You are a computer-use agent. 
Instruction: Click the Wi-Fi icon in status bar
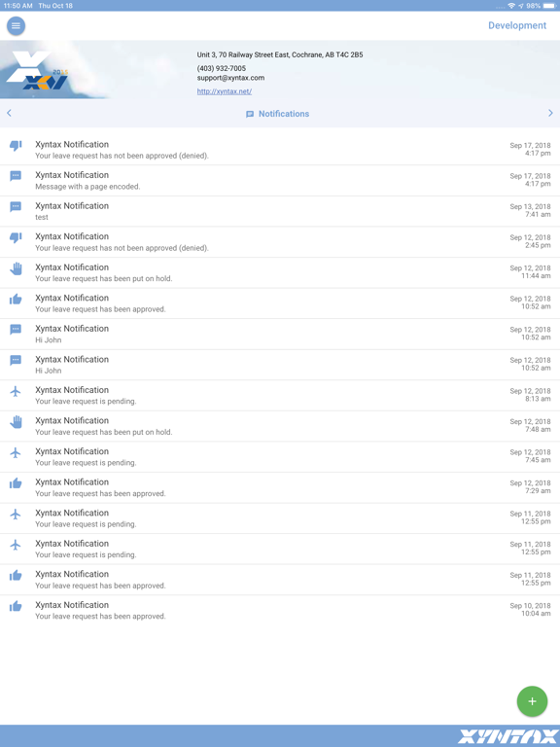(x=511, y=6)
